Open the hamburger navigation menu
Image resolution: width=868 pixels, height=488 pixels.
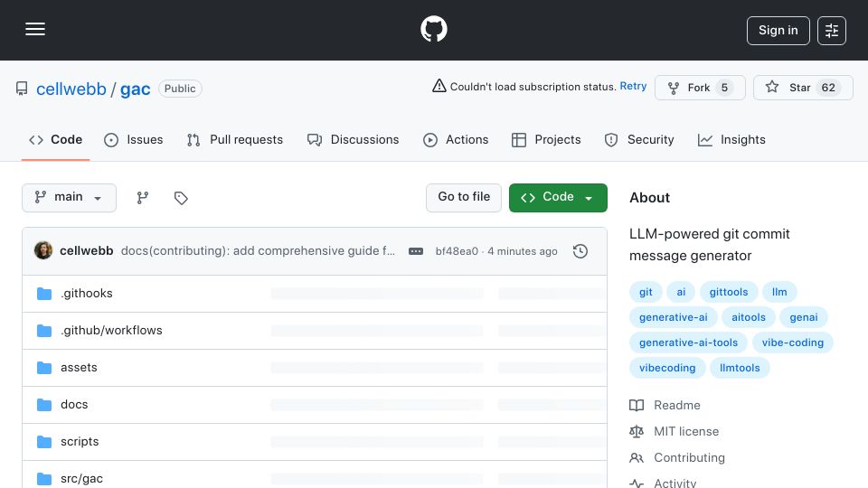(35, 29)
